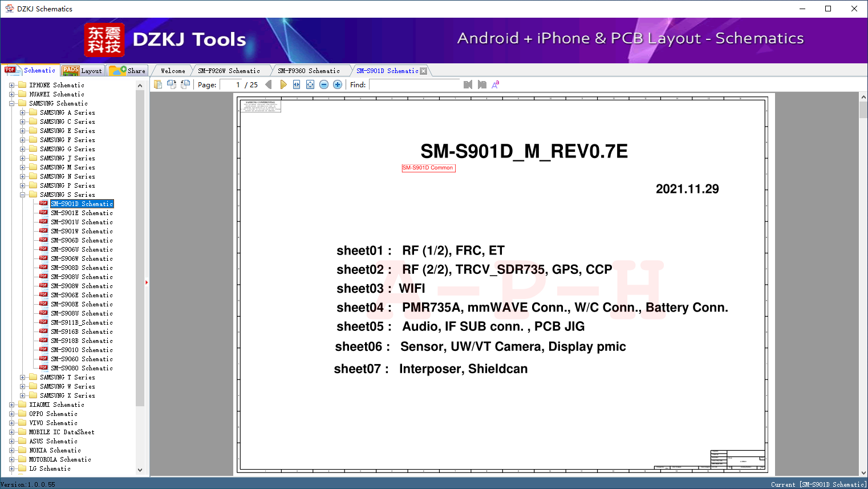Expand the OPPO Schematic tree node
Image resolution: width=868 pixels, height=489 pixels.
click(11, 414)
